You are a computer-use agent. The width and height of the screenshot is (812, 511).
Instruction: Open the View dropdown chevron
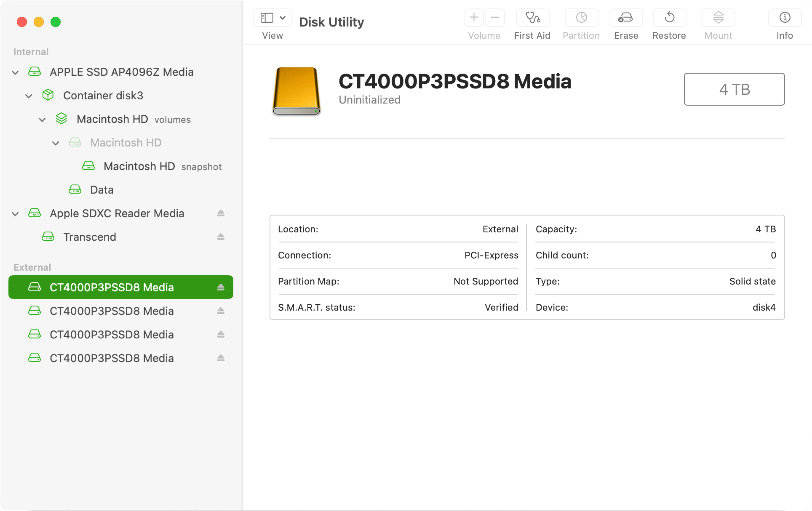click(283, 18)
